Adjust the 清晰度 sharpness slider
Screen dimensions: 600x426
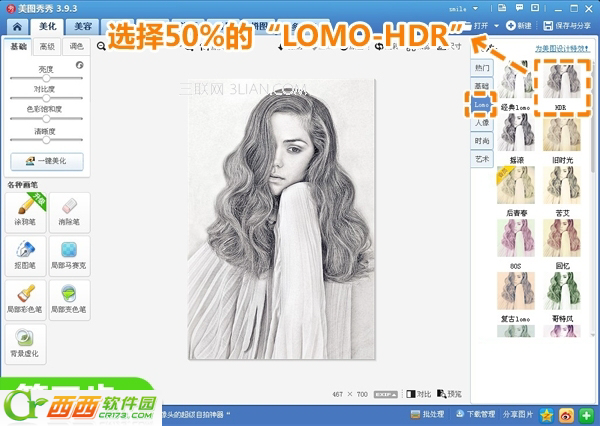(x=46, y=140)
